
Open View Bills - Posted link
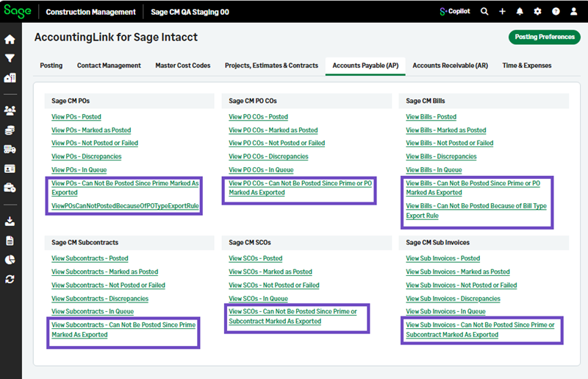click(x=431, y=117)
